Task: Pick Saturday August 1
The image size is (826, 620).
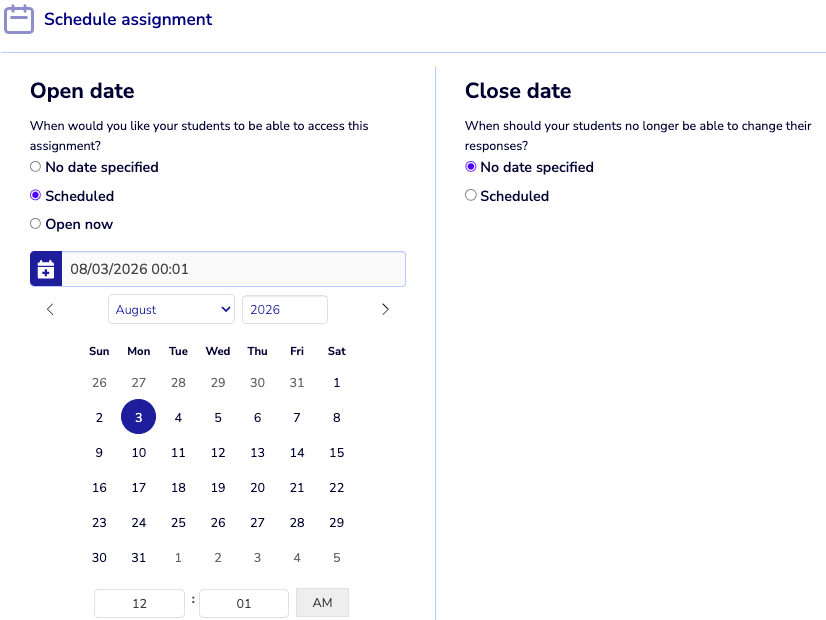Action: click(x=337, y=382)
